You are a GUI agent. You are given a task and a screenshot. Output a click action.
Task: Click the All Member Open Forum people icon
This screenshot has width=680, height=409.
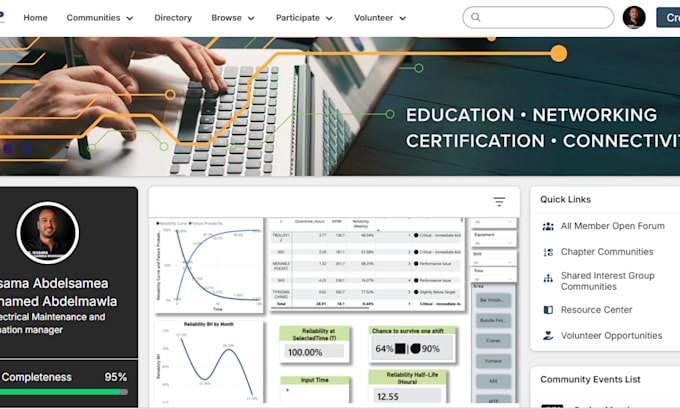click(x=548, y=226)
